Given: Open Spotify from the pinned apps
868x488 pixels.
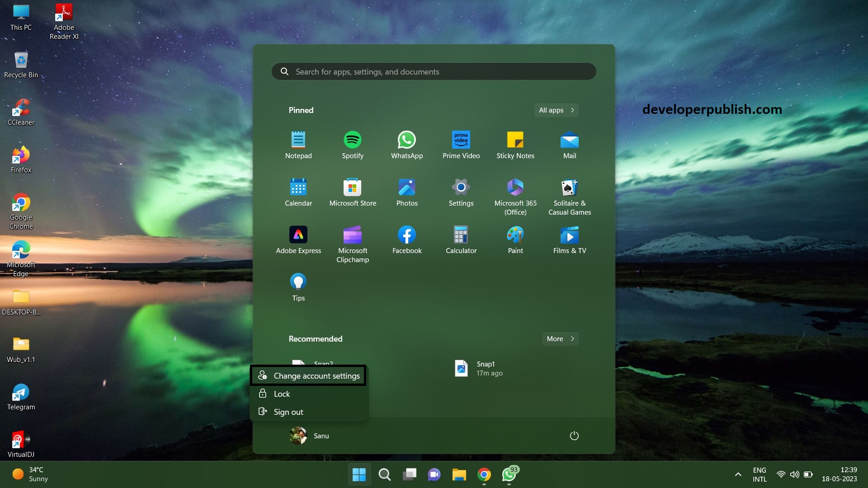Looking at the screenshot, I should (x=353, y=145).
